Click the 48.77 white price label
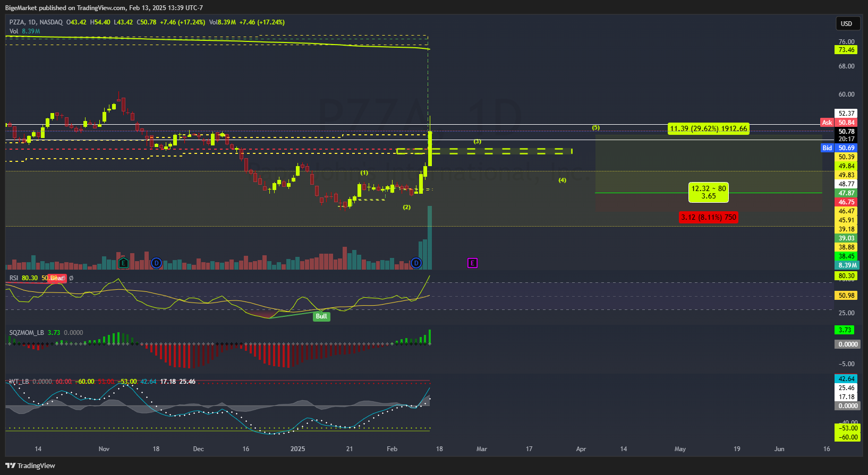868x475 pixels. click(846, 184)
